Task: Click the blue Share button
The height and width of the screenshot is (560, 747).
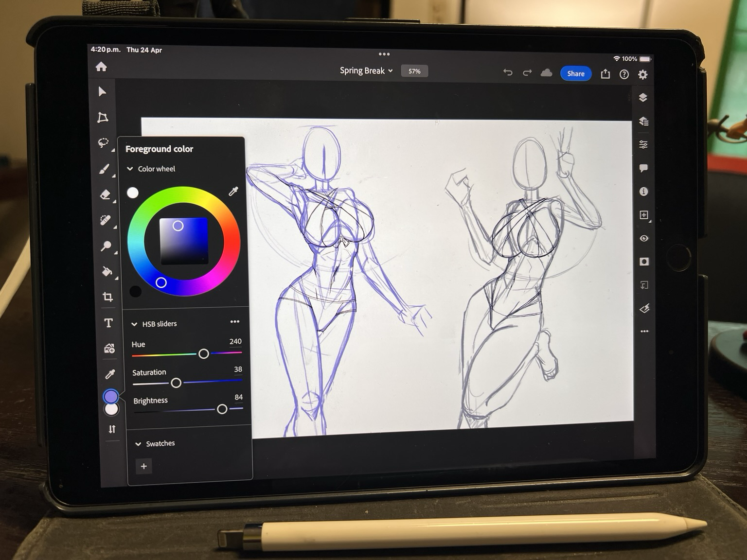Action: 576,73
